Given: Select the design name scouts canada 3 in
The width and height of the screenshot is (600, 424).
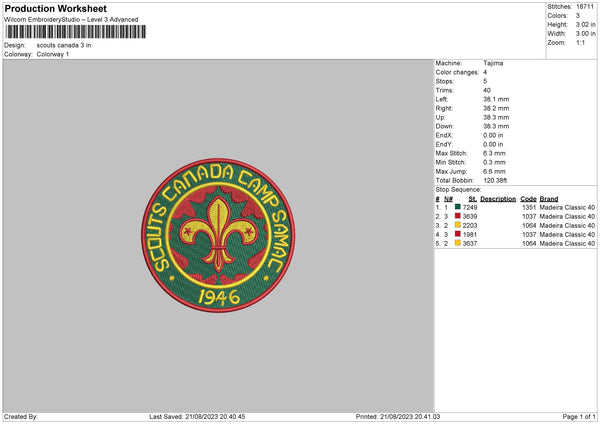Looking at the screenshot, I should pyautogui.click(x=64, y=45).
